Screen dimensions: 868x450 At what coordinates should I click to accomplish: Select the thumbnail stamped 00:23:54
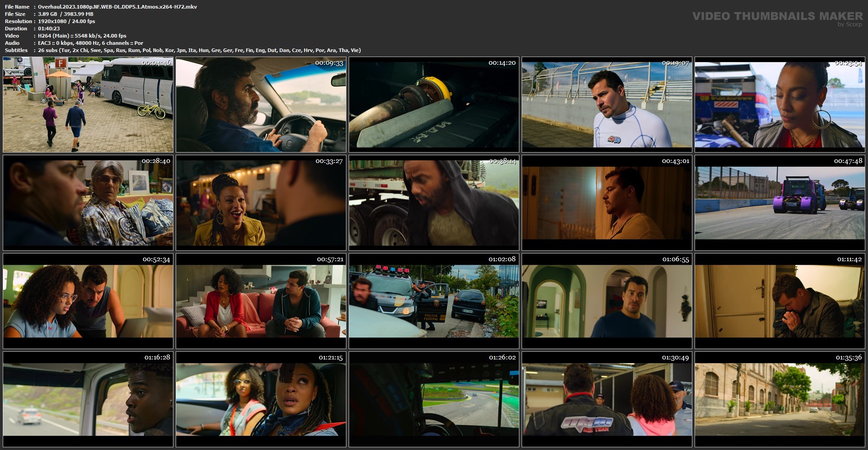click(780, 105)
